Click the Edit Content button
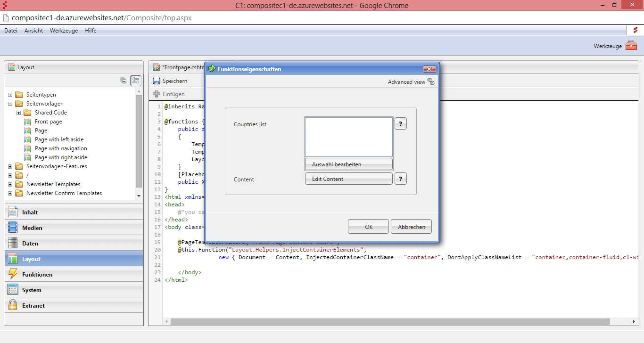Screen dimensions: 644x343 tap(348, 179)
